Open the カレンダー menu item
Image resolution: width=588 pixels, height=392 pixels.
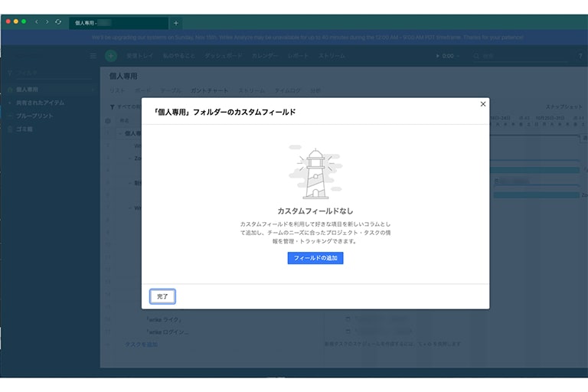(265, 56)
